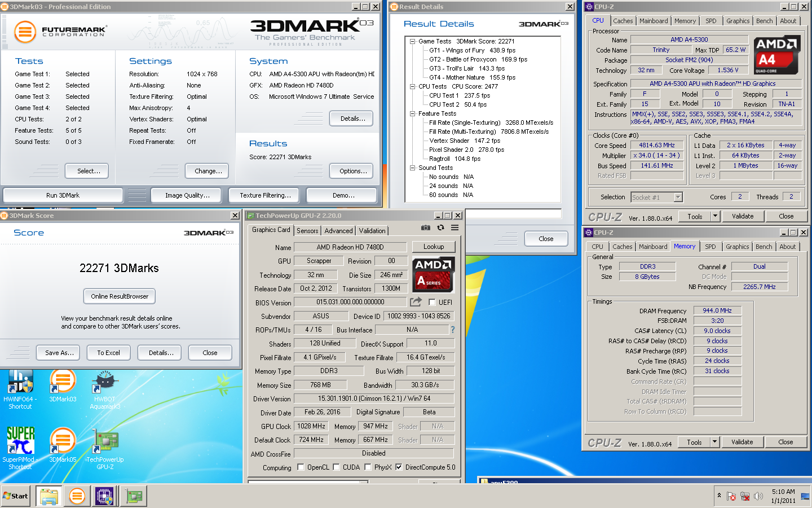Toggle the UEFI checkbox in GPU-Z

[x=432, y=302]
